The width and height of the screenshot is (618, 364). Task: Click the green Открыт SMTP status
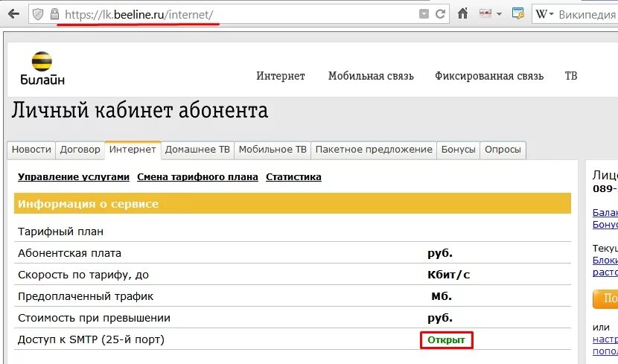[x=446, y=340]
